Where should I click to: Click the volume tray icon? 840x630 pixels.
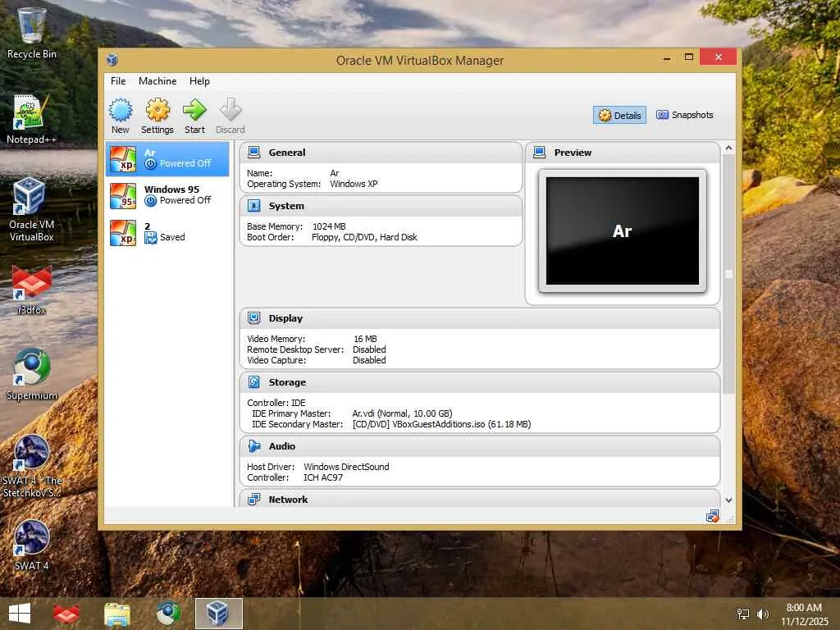(763, 614)
